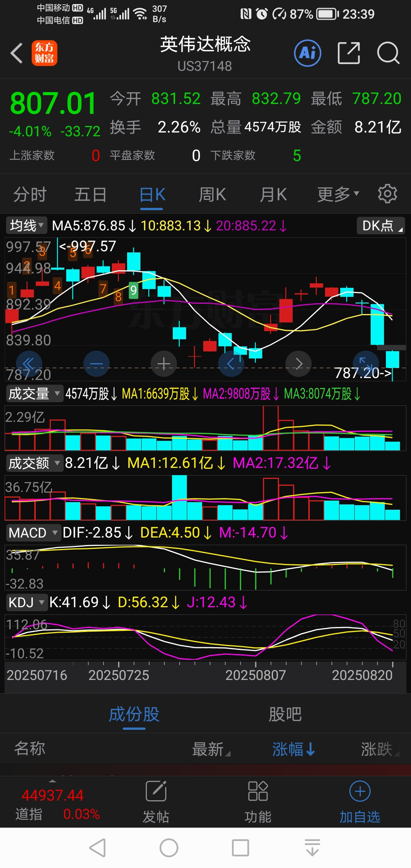The width and height of the screenshot is (411, 868).
Task: Sort by 涨跌 column
Action: (x=380, y=749)
